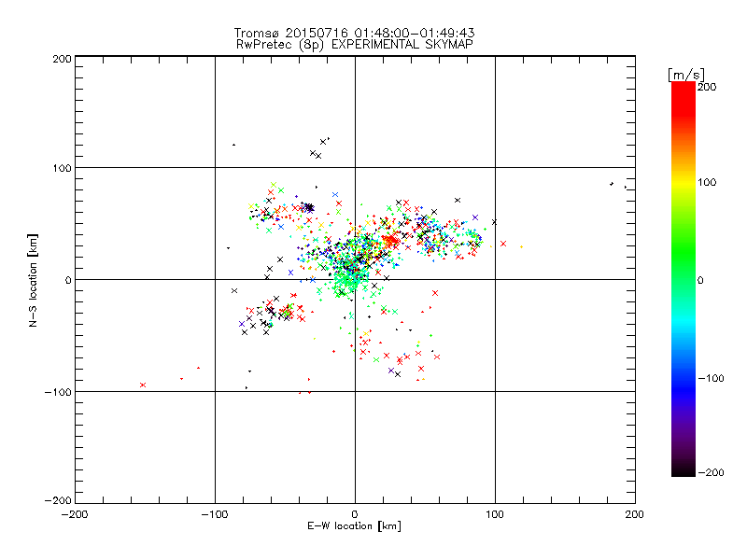The width and height of the screenshot is (747, 560).
Task: Click the x-axis tick label -100
Action: [215, 514]
